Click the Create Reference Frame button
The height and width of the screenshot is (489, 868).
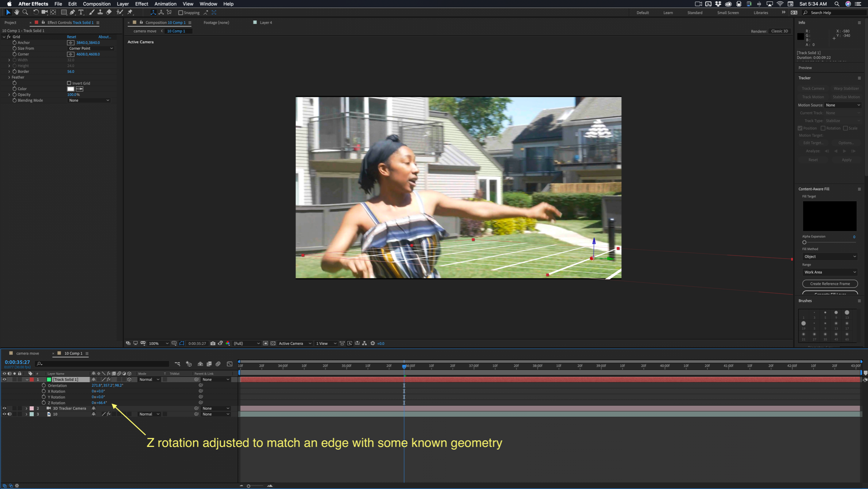tap(830, 284)
